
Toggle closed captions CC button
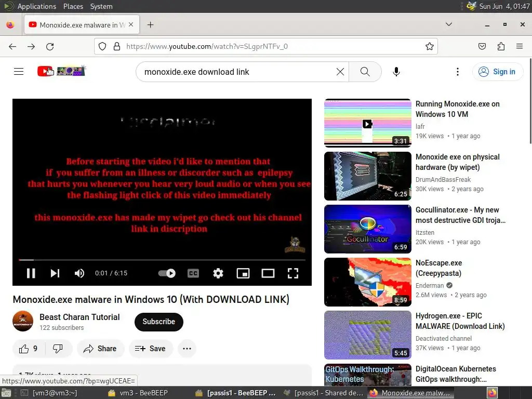click(x=193, y=273)
